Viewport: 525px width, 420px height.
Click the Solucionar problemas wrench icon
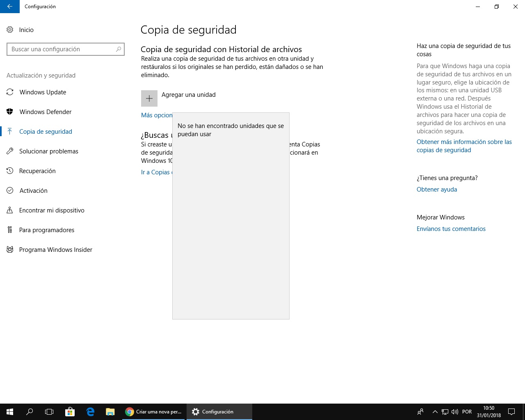pos(10,151)
